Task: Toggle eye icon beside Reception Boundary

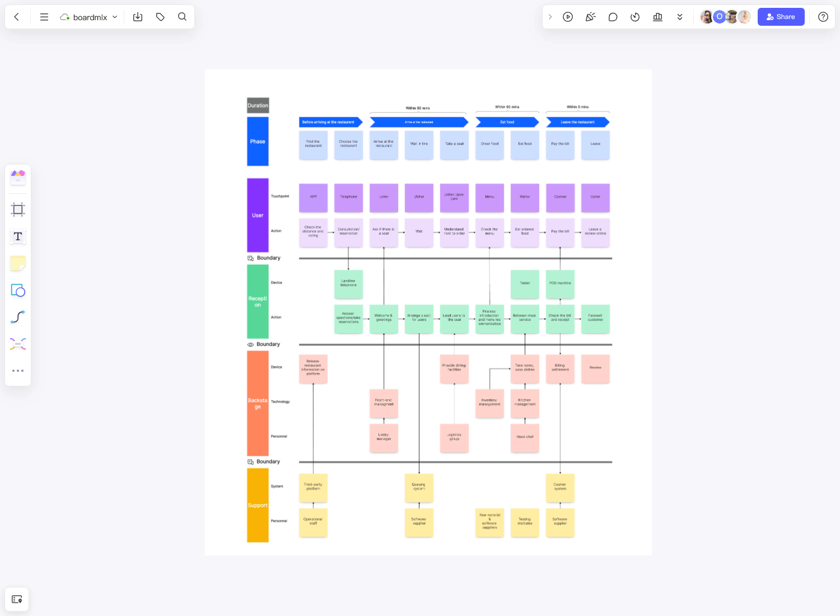Action: tap(250, 344)
